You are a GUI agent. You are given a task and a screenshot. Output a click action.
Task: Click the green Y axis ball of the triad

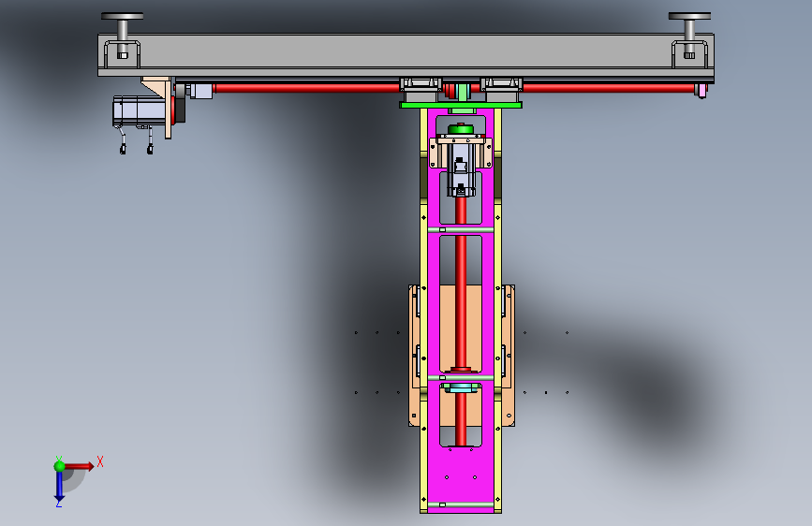coord(59,466)
